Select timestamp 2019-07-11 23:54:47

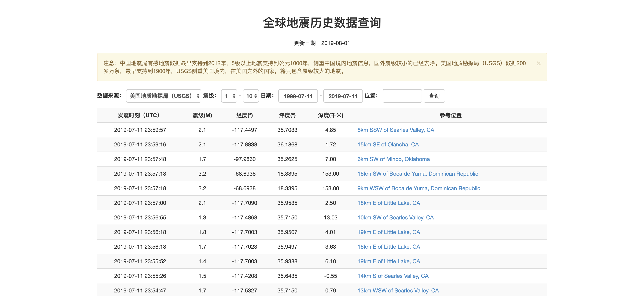140,290
